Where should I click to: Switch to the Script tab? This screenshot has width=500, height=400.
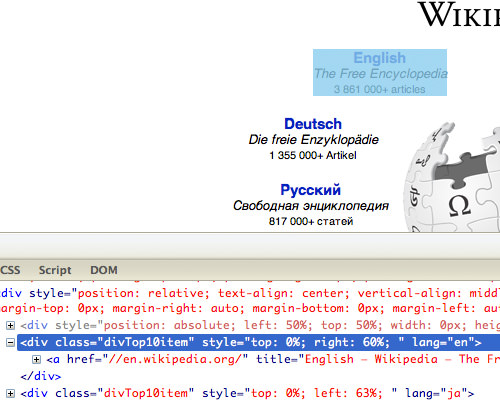[x=55, y=270]
